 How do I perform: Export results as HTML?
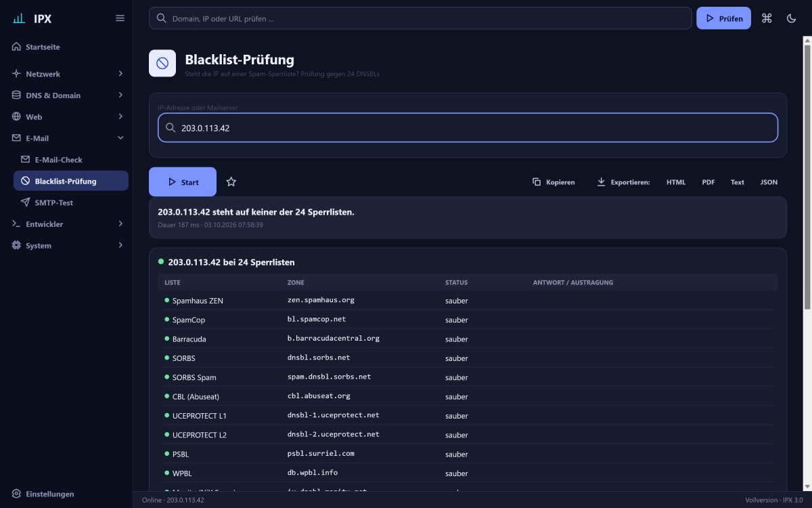coord(676,182)
